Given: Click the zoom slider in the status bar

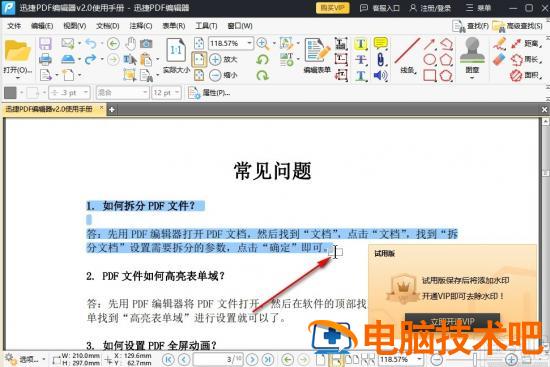Looking at the screenshot, I should click(x=476, y=359).
